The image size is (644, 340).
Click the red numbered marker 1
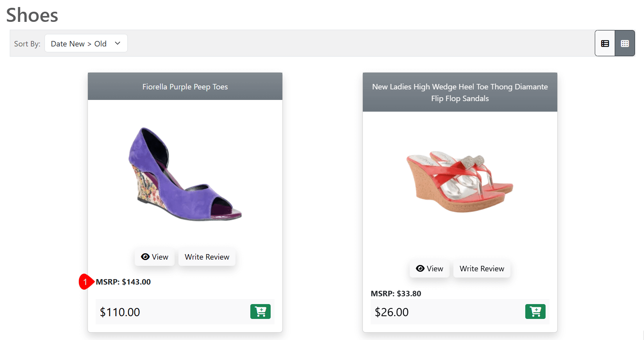pos(85,282)
